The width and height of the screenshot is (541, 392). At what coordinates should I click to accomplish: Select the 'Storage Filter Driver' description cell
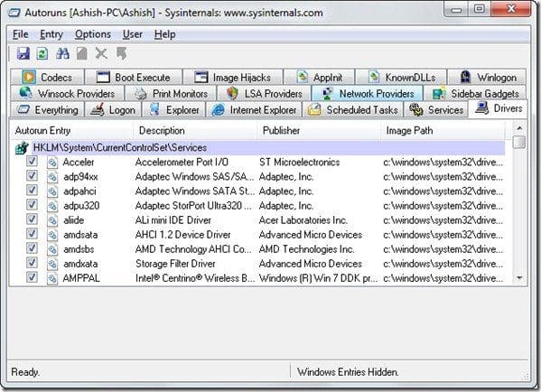tap(175, 264)
